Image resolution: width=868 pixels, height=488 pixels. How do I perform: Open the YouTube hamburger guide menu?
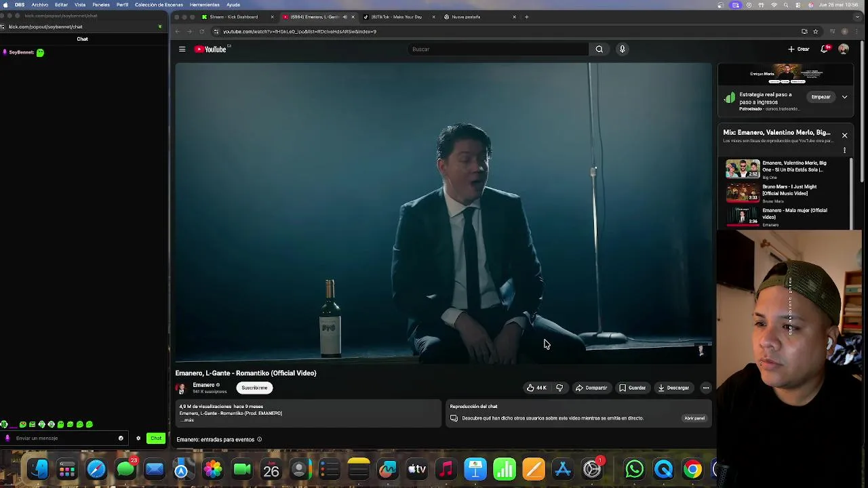182,49
